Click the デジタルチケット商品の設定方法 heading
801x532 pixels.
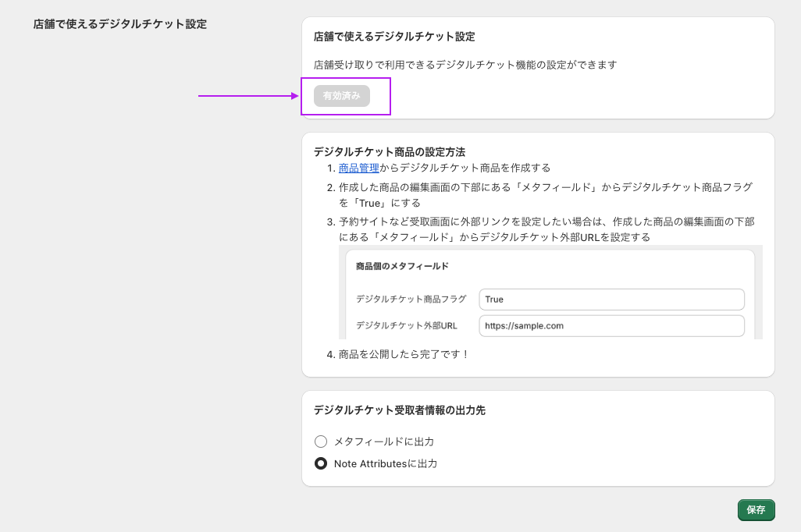point(389,152)
